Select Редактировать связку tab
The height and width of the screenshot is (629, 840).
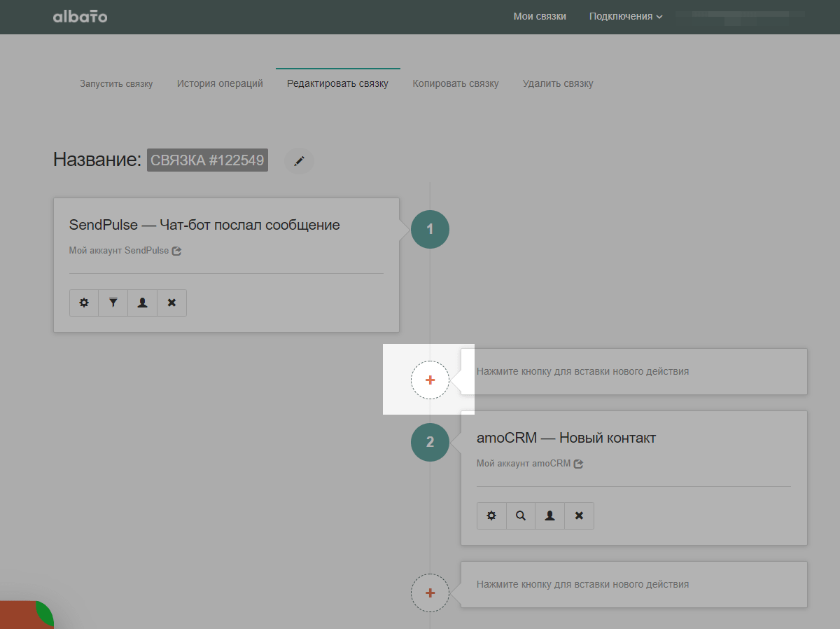pyautogui.click(x=337, y=83)
